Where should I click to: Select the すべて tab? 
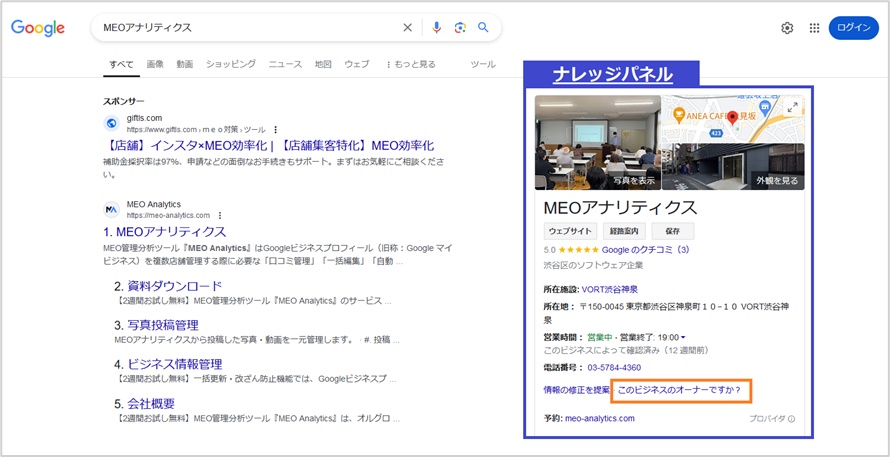[121, 64]
